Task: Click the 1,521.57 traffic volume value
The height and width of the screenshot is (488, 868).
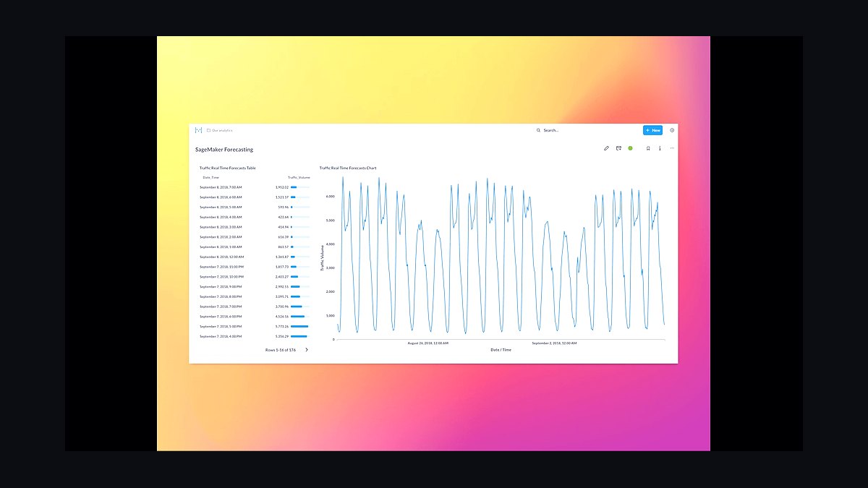Action: 281,197
